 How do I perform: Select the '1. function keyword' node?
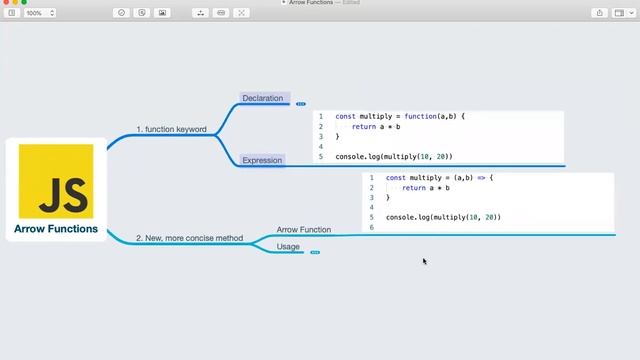(171, 129)
